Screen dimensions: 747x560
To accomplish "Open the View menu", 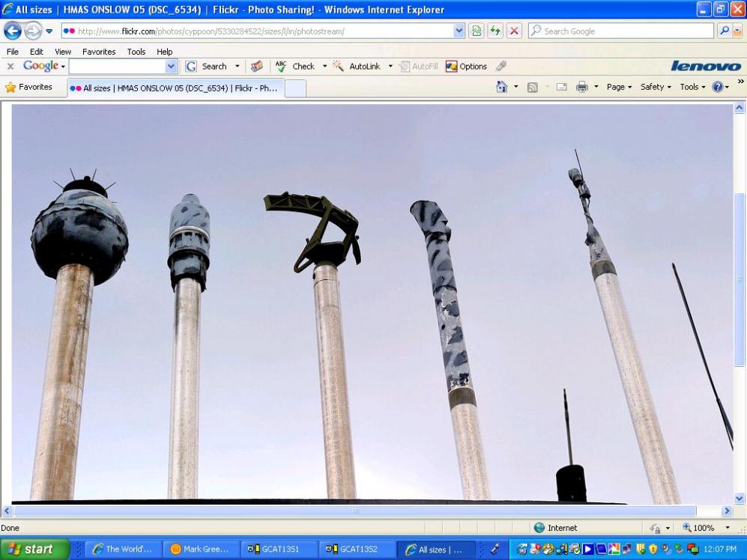I will [x=63, y=52].
